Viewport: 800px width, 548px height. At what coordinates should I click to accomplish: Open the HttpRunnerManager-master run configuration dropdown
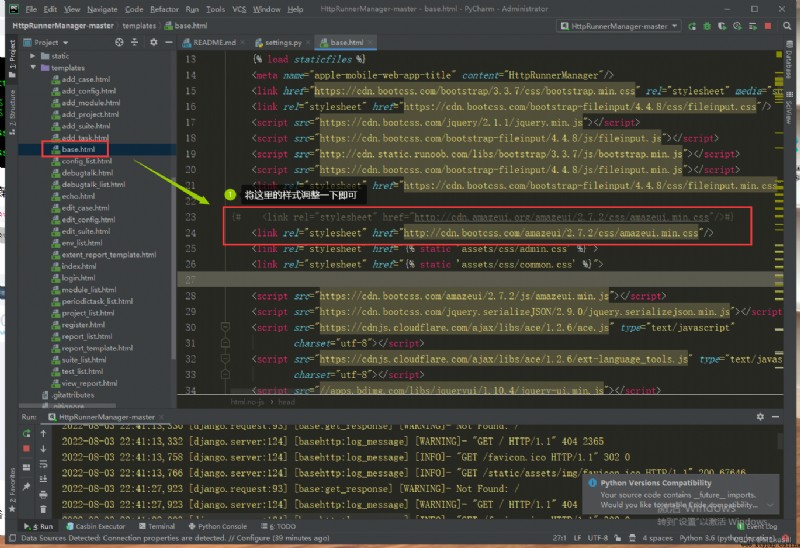[x=618, y=26]
